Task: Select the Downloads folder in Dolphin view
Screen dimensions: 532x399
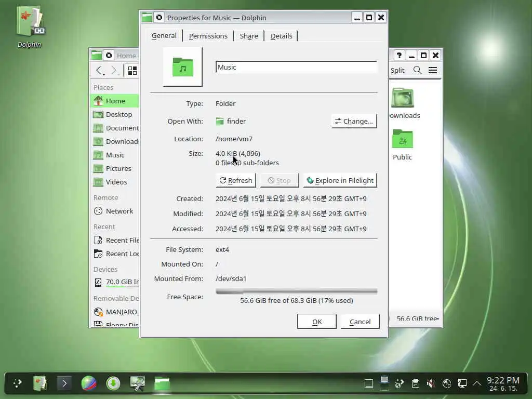Action: [x=403, y=103]
